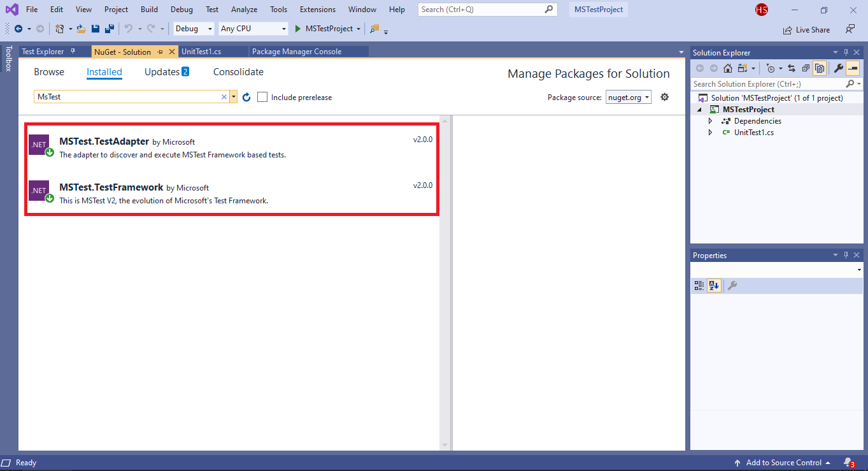This screenshot has height=471, width=868.
Task: Collapse All items in Solution Explorer
Action: (x=806, y=68)
